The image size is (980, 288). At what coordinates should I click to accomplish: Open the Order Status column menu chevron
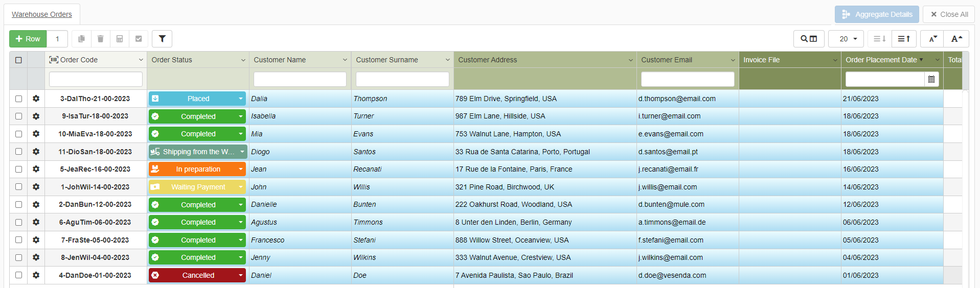coord(243,60)
